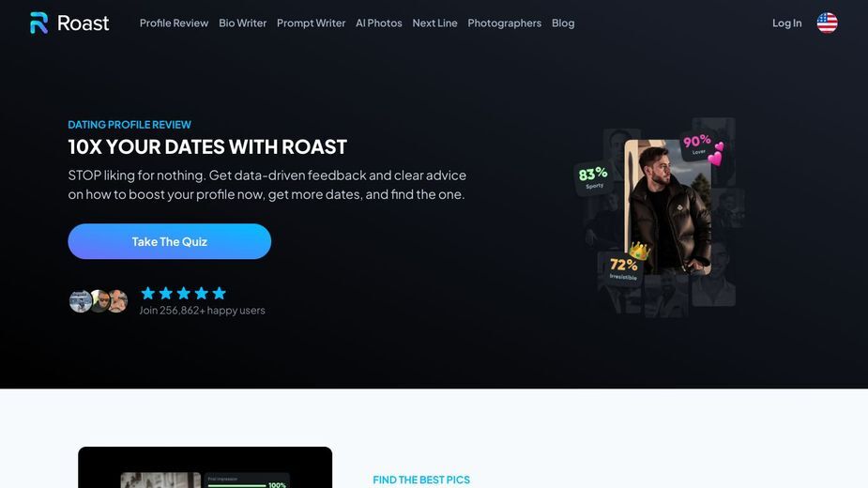Open the AI Photos page

[379, 23]
